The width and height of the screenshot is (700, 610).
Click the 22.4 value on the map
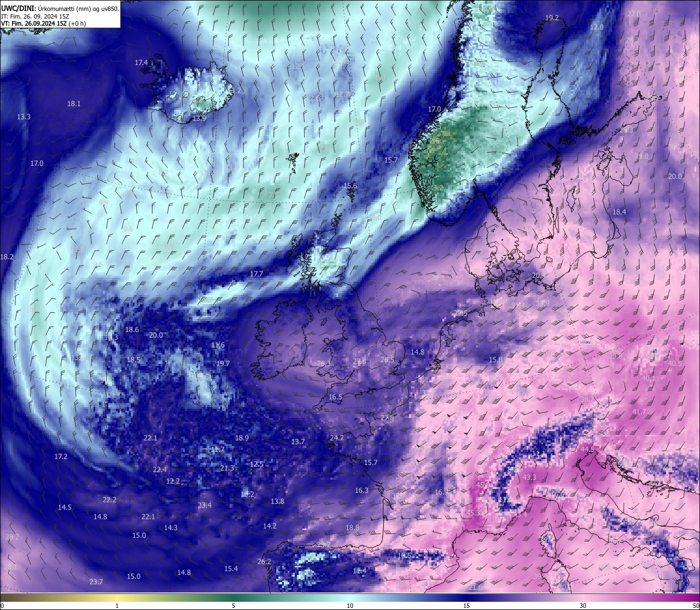160,470
